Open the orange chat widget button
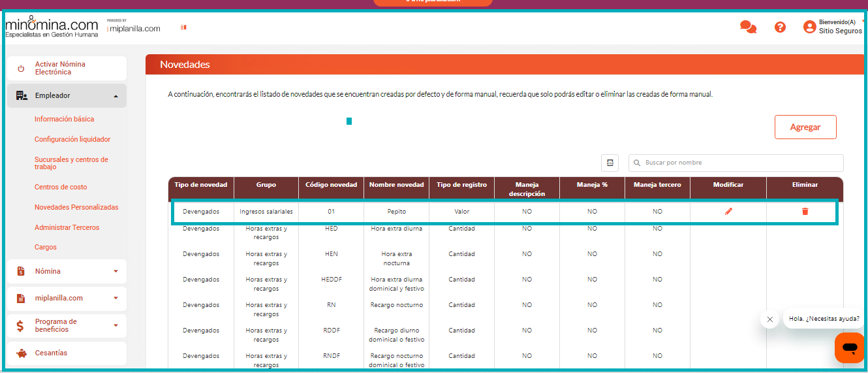Viewport: 868px width, 373px height. [849, 348]
